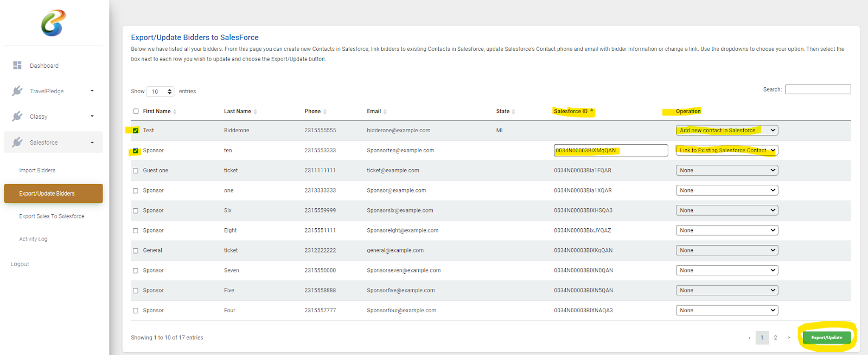The height and width of the screenshot is (355, 868).
Task: Click the 'Showing 1 to 10 of 17 entries' text
Action: click(167, 338)
